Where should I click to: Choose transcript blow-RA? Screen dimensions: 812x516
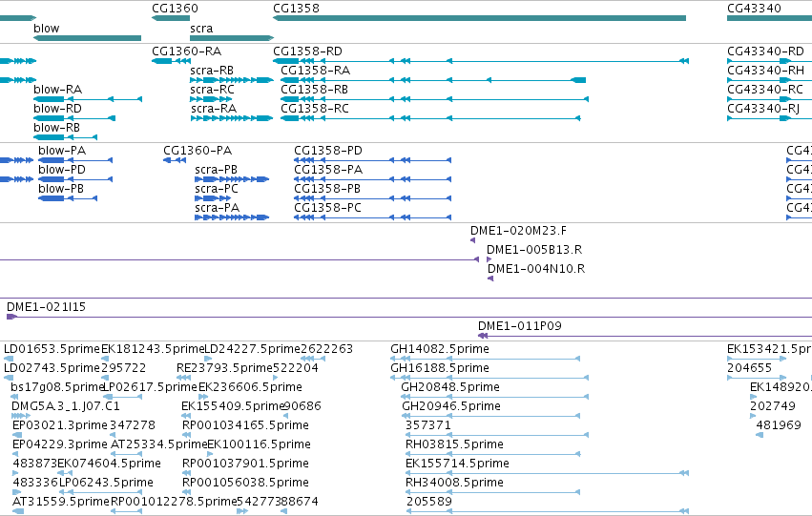pyautogui.click(x=57, y=90)
